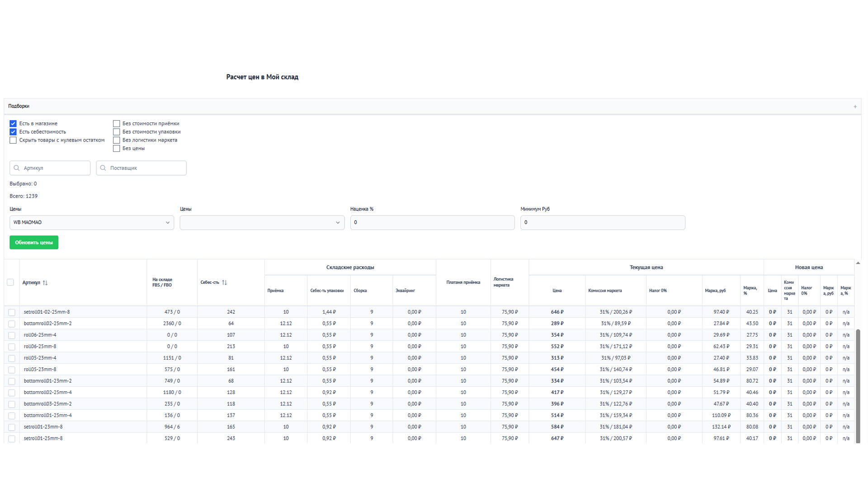Click Платная приёмка value for bottomroll02-25mm-4

click(x=463, y=393)
